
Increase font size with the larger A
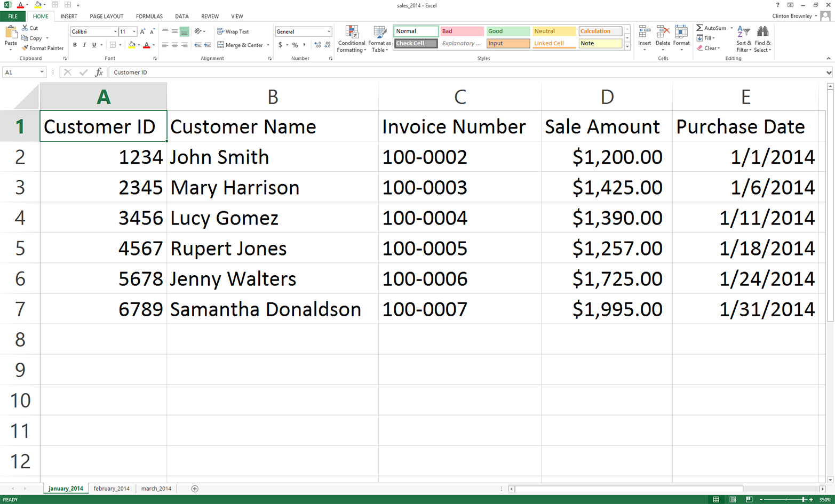[x=142, y=31]
